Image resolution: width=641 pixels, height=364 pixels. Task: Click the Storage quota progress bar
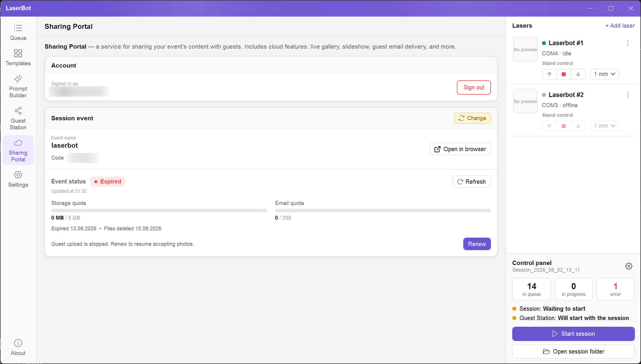pyautogui.click(x=159, y=211)
